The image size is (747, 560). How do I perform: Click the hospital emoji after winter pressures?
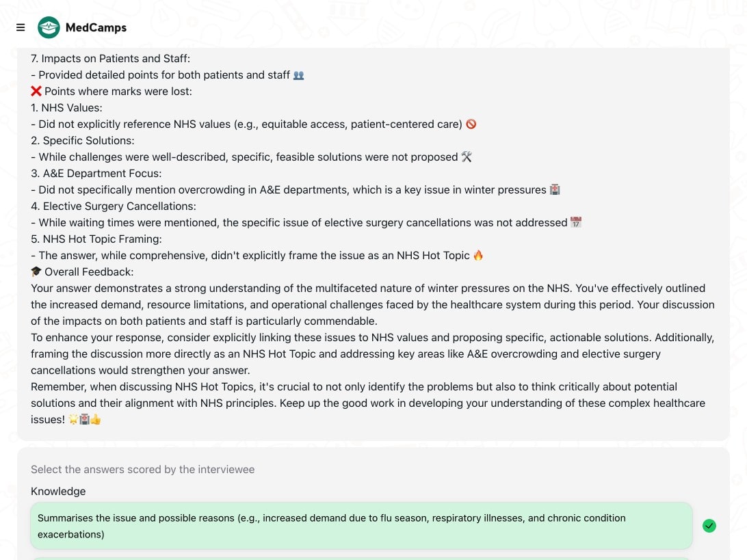pos(555,190)
